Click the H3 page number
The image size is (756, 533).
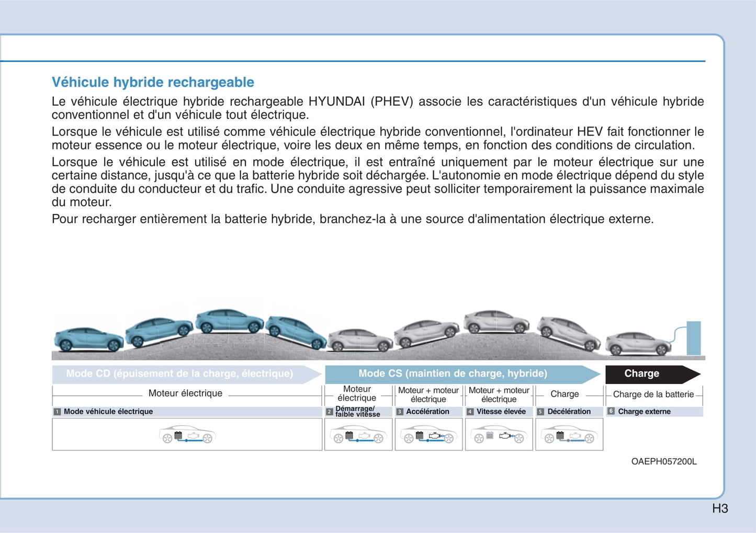[720, 508]
